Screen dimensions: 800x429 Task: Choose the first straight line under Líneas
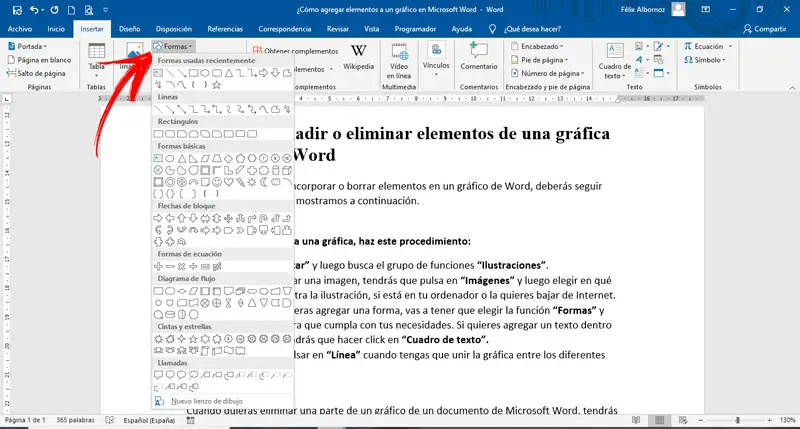click(158, 109)
